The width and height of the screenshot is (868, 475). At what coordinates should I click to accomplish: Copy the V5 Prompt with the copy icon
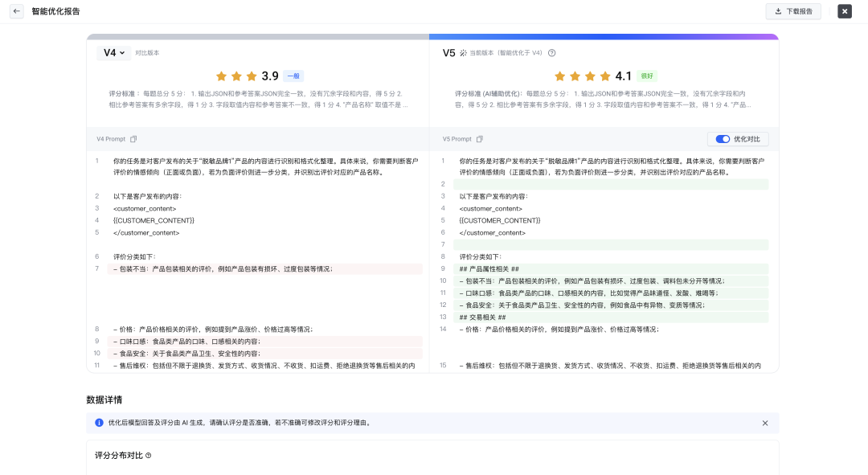479,139
